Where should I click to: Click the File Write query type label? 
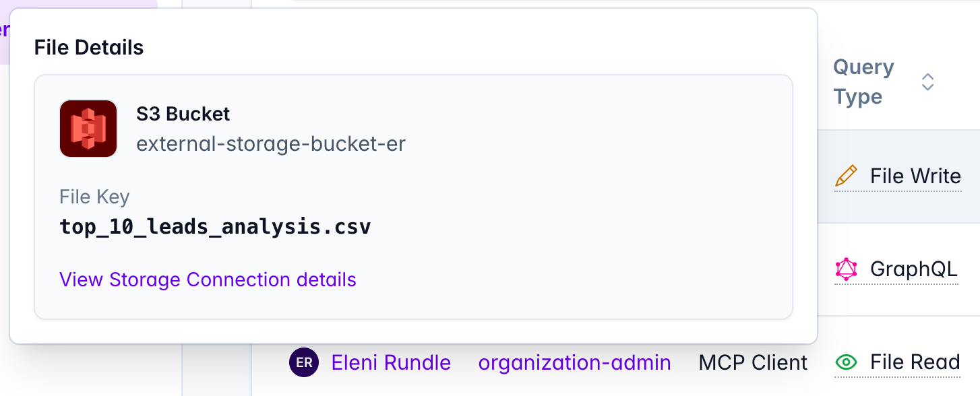tap(915, 176)
